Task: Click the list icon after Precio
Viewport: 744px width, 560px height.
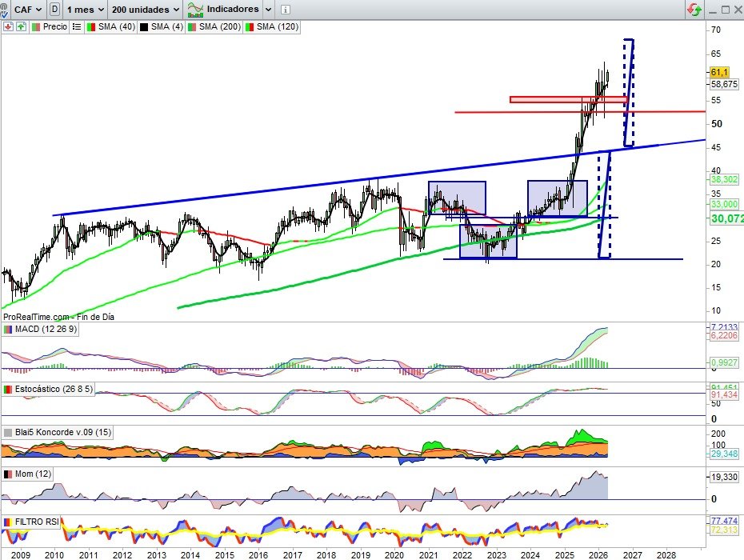Action: [76, 27]
